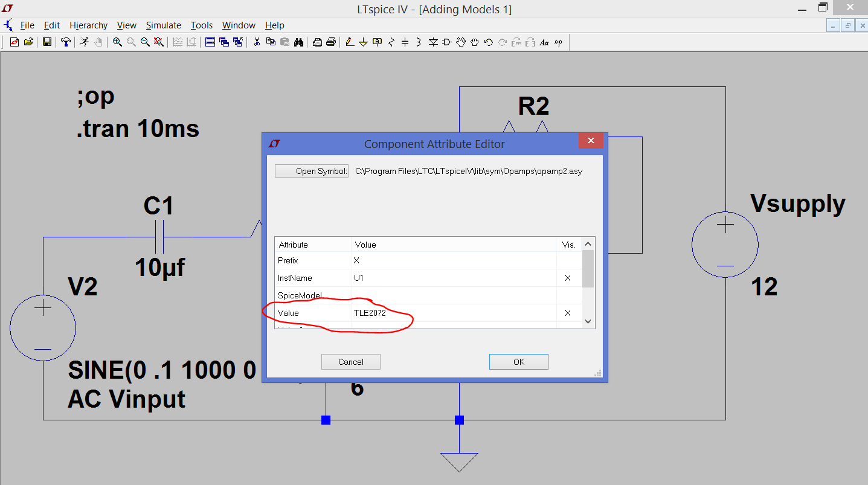
Task: Save the schematic with floppy icon
Action: point(47,42)
